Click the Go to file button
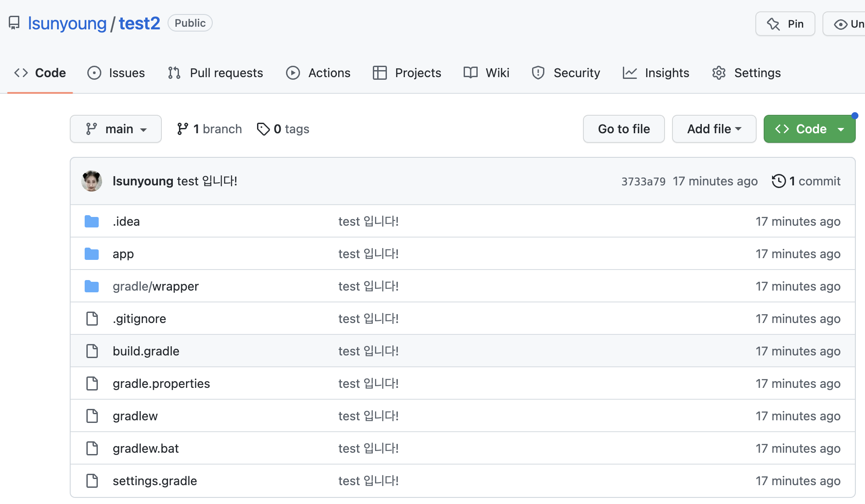Screen dimensions: 865x504 point(623,129)
